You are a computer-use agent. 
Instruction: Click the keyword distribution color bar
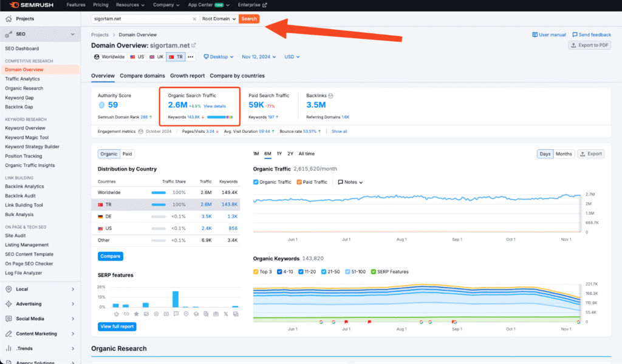click(220, 116)
